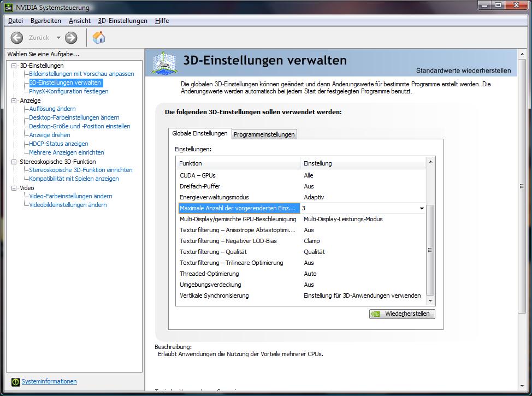Select Texturfilterung – Qualität row
Image resolution: width=532 pixels, height=396 pixels.
point(302,252)
